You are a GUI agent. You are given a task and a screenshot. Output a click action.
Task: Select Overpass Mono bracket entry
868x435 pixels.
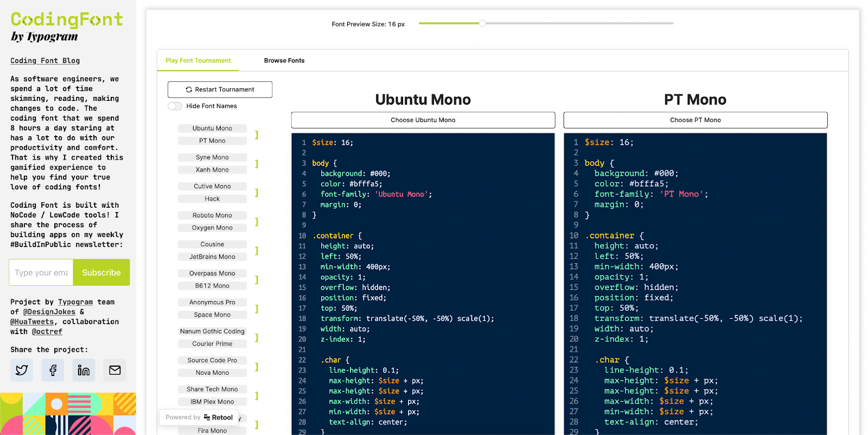tap(212, 273)
